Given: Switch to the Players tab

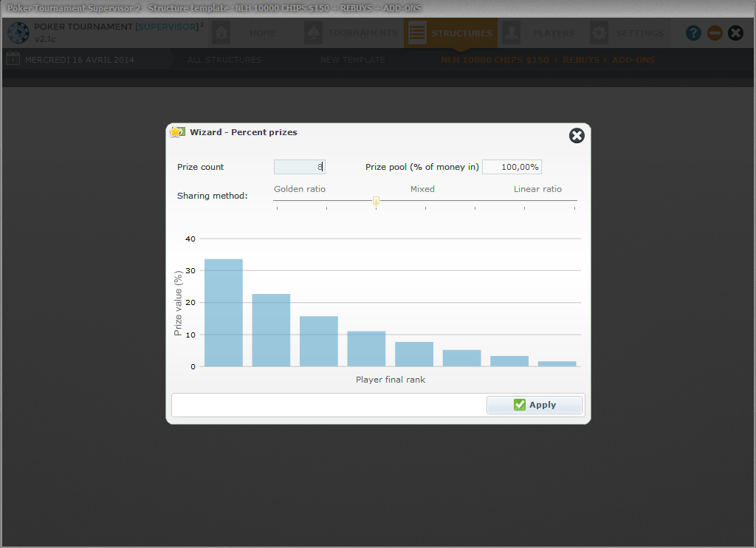Looking at the screenshot, I should pos(553,33).
